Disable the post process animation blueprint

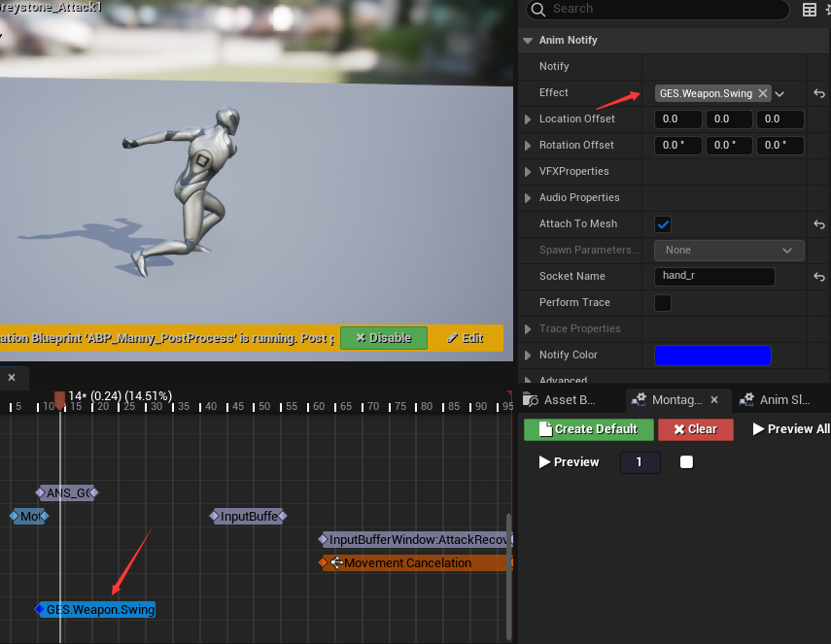pos(384,338)
